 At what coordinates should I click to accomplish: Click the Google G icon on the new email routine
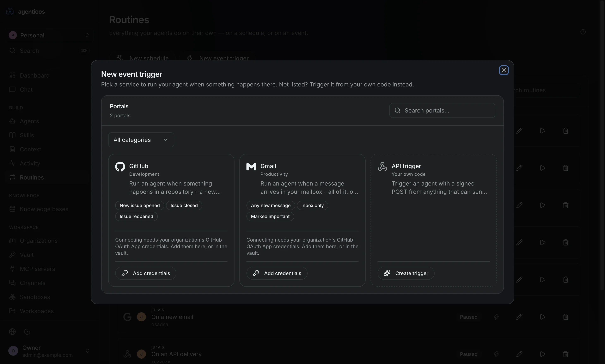127,317
